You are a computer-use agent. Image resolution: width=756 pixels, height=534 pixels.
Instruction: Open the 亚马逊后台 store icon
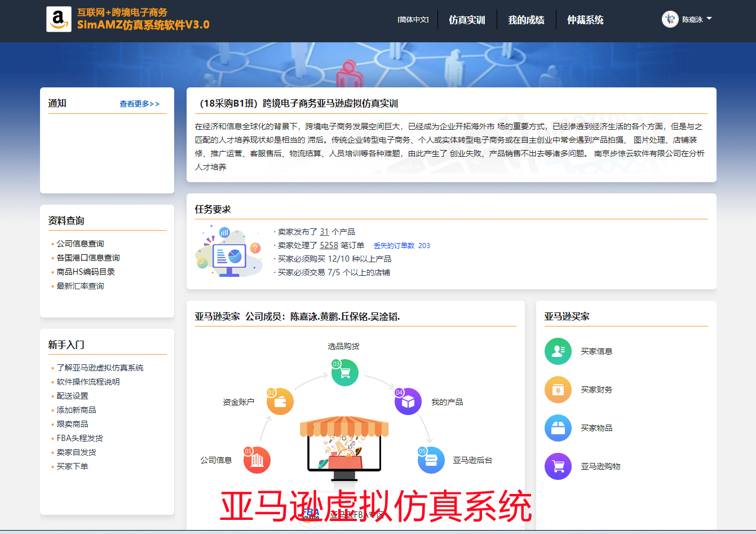[x=431, y=460]
